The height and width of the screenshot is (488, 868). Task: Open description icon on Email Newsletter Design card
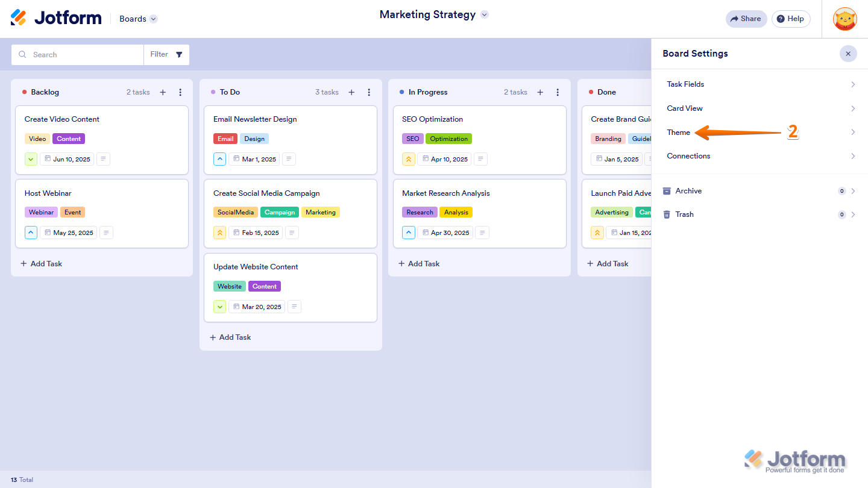click(289, 159)
